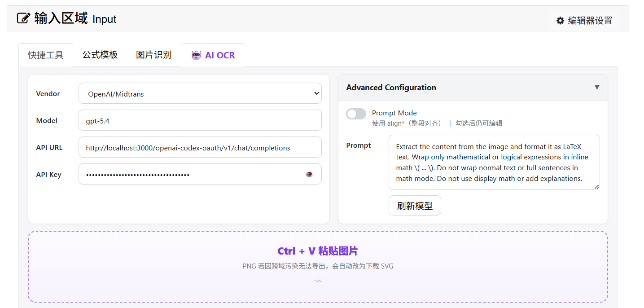
Task: Select the 图片识别 tab
Action: (x=154, y=55)
